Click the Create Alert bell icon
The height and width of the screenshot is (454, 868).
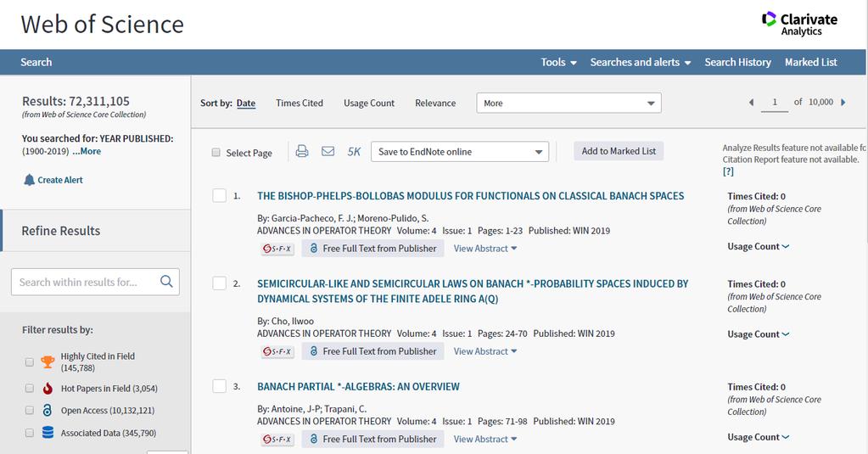point(29,180)
